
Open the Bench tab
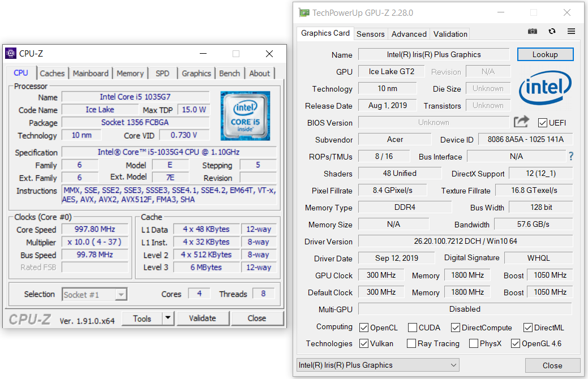(x=230, y=74)
